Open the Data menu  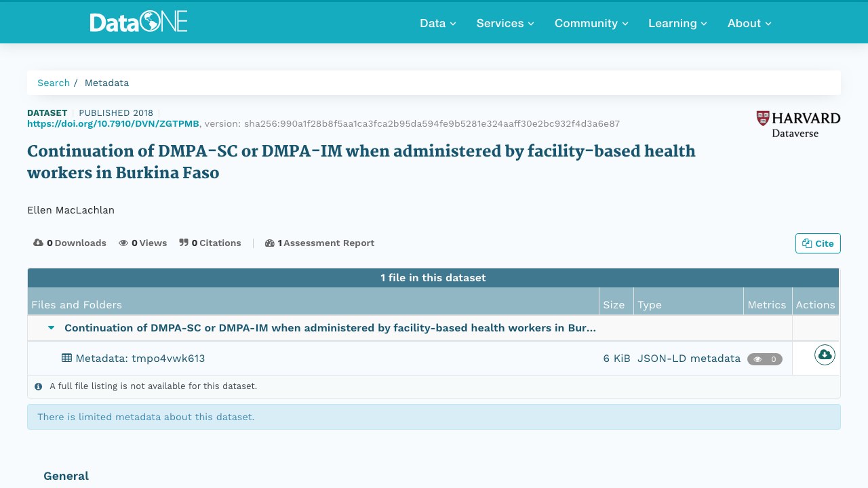438,23
